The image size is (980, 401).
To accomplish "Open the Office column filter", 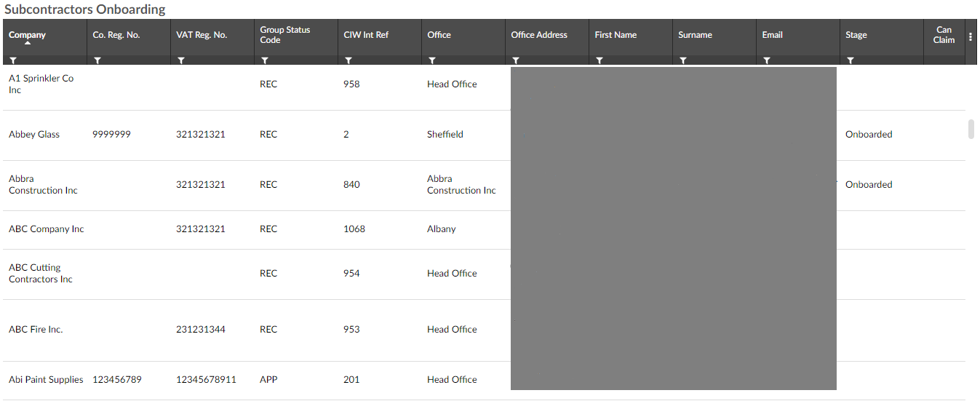I will point(432,61).
